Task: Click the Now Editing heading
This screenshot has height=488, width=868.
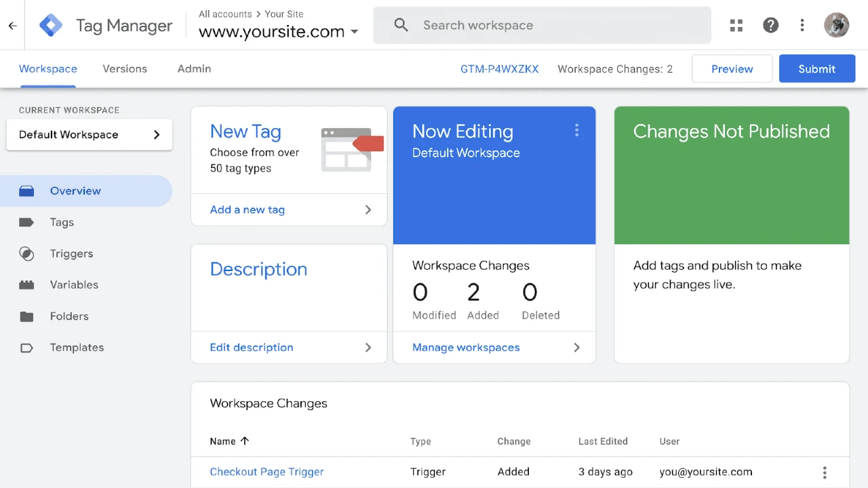Action: click(462, 131)
